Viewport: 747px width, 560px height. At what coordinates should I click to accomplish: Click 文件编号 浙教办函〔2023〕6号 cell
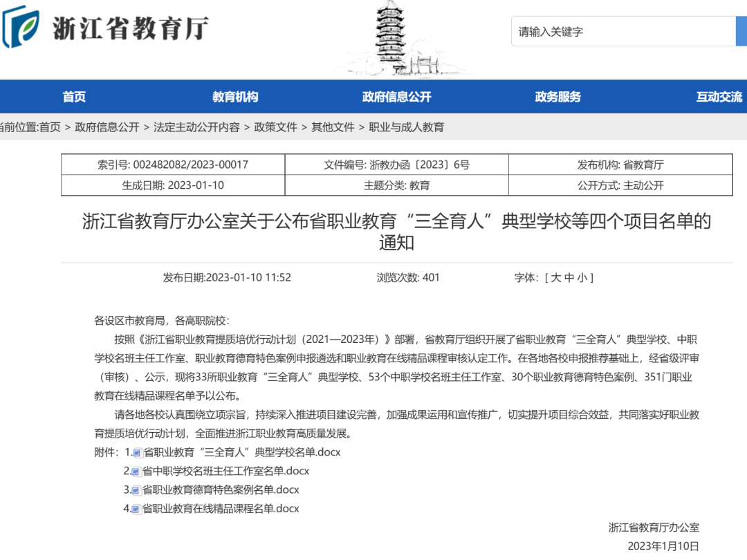[x=397, y=165]
